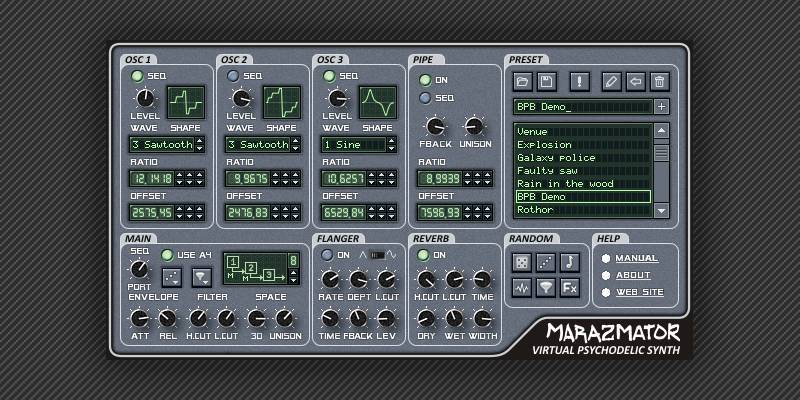
Task: Select the Venue preset
Action: 582,132
